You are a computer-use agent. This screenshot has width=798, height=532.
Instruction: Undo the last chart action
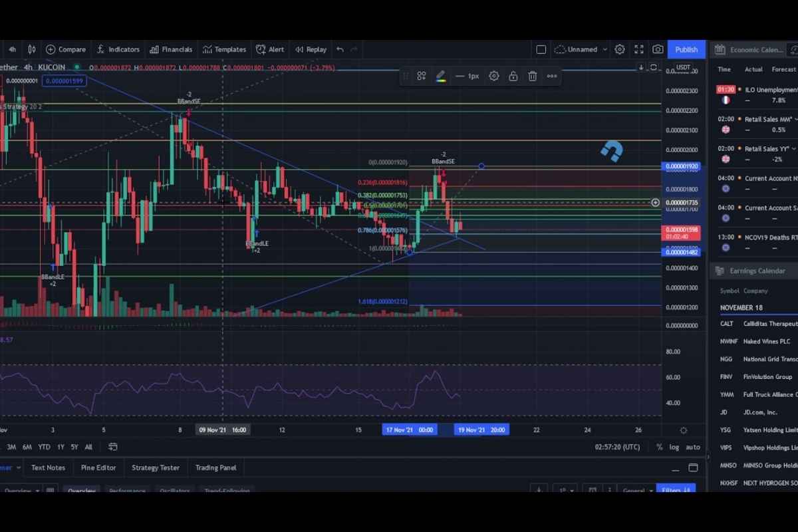coord(340,49)
